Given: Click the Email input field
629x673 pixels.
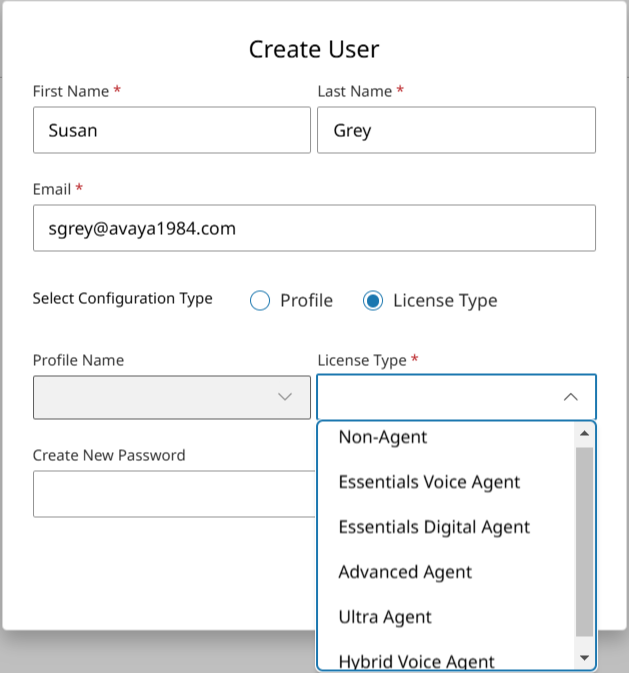Looking at the screenshot, I should (x=314, y=228).
